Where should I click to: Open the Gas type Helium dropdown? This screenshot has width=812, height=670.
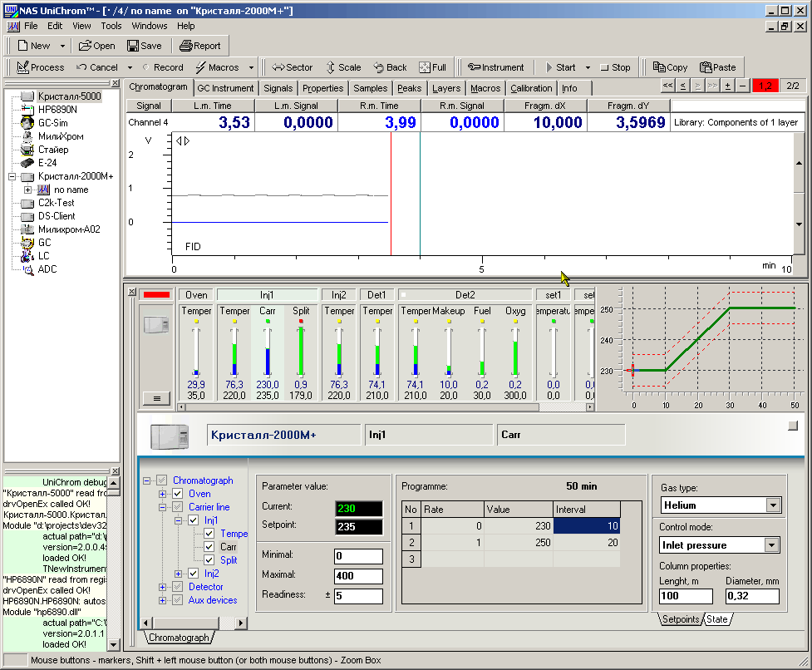pos(773,505)
